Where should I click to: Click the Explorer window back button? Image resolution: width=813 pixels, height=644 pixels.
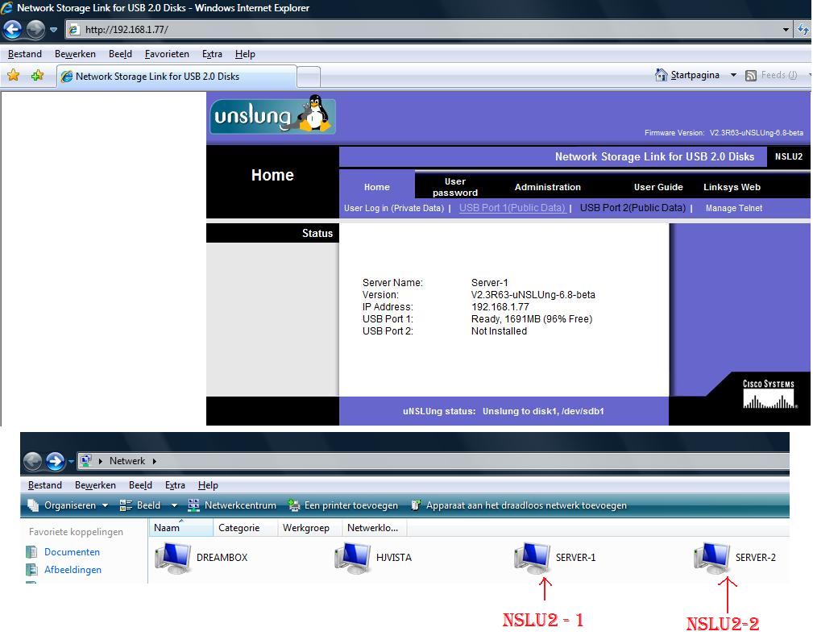(x=33, y=461)
